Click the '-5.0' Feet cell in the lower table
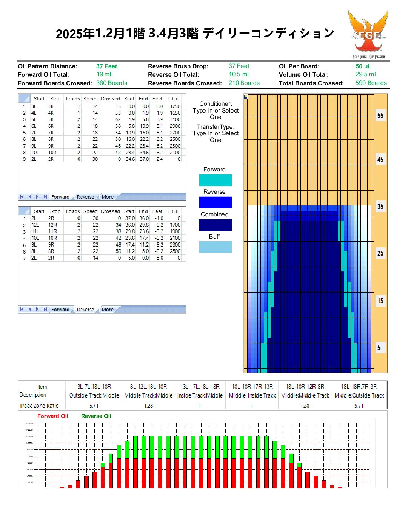Viewport: 411px width, 532px height. tap(157, 258)
